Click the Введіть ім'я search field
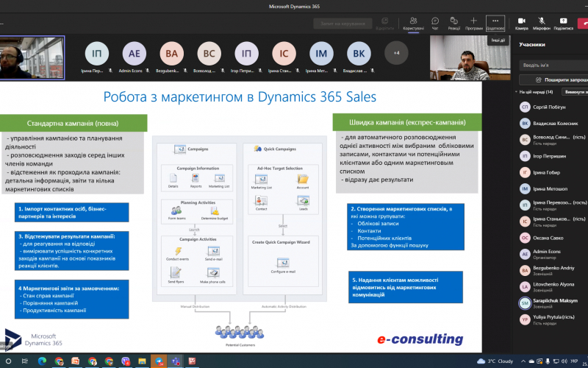588x368 pixels. click(x=553, y=65)
